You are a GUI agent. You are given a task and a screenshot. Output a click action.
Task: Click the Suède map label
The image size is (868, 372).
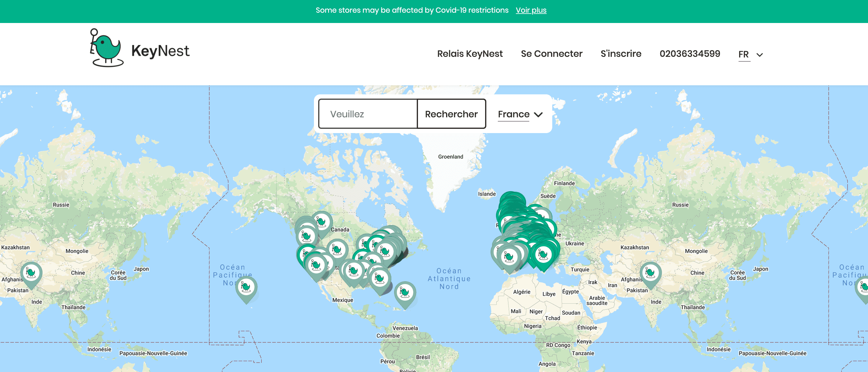point(548,196)
